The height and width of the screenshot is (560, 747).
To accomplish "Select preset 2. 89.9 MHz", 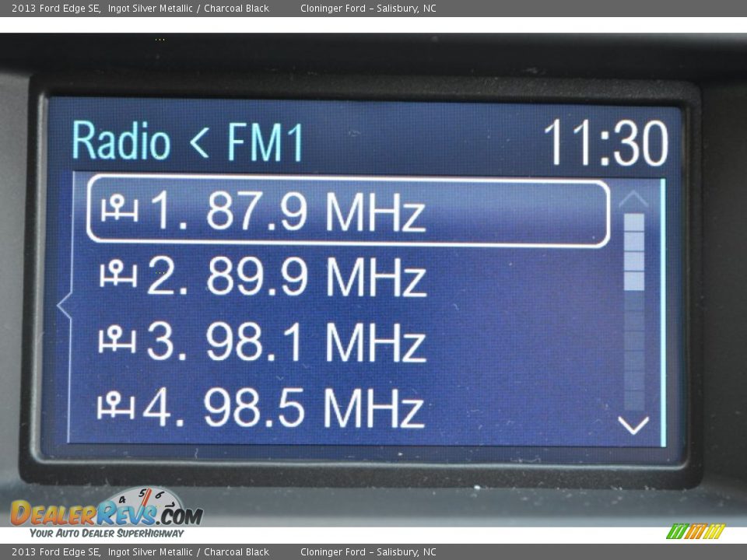I will coord(263,277).
